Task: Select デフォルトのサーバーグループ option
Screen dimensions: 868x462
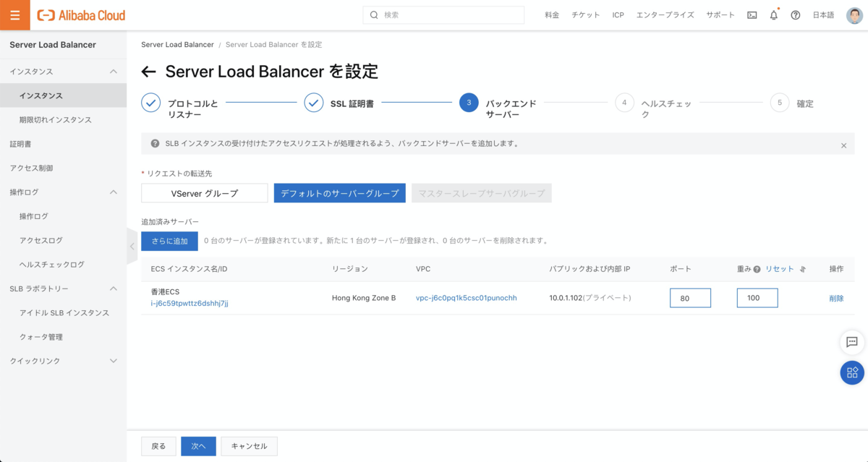Action: 339,193
